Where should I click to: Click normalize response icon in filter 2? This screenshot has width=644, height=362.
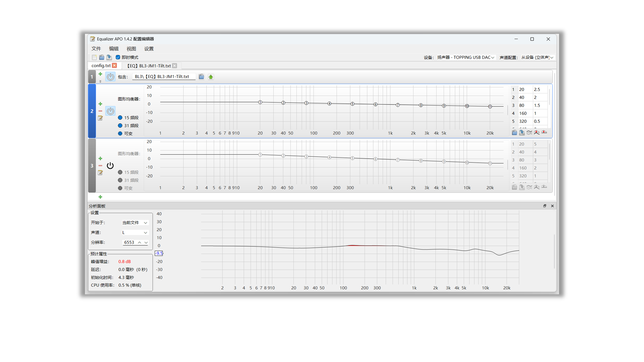click(x=537, y=132)
